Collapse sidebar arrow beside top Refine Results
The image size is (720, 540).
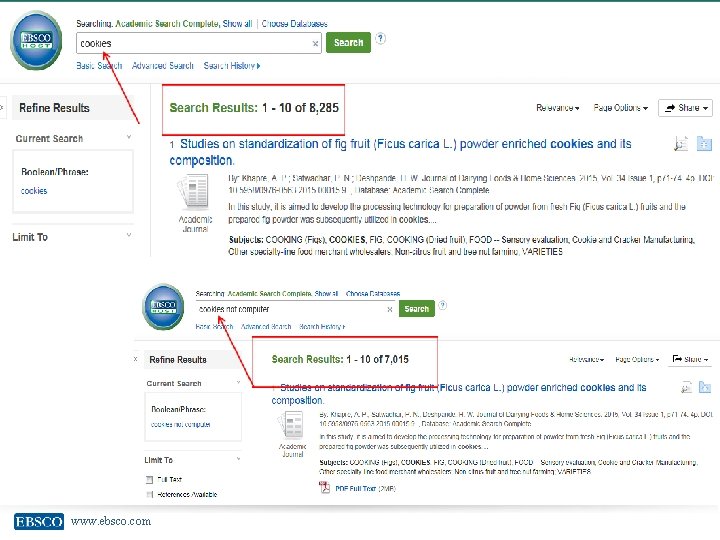pos(2,108)
